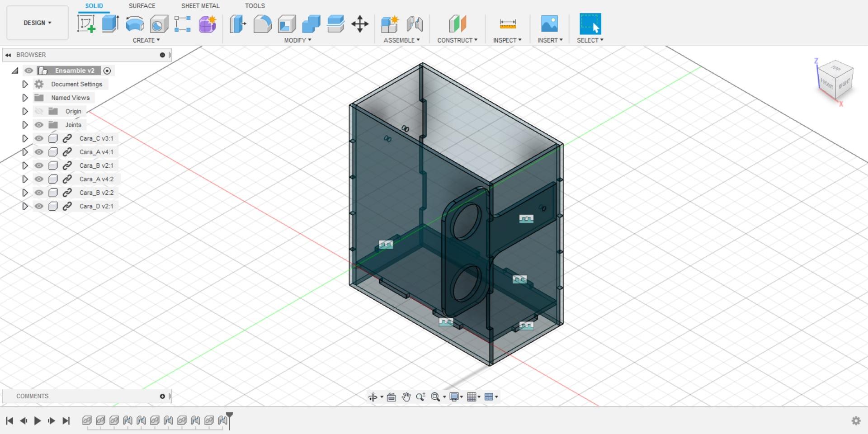
Task: Click the Orbit navigation icon
Action: point(373,397)
